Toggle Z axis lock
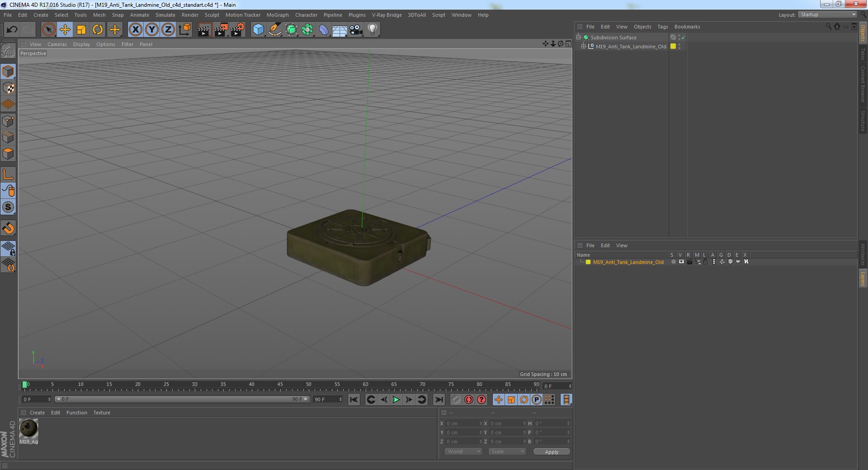868x470 pixels. pos(168,30)
